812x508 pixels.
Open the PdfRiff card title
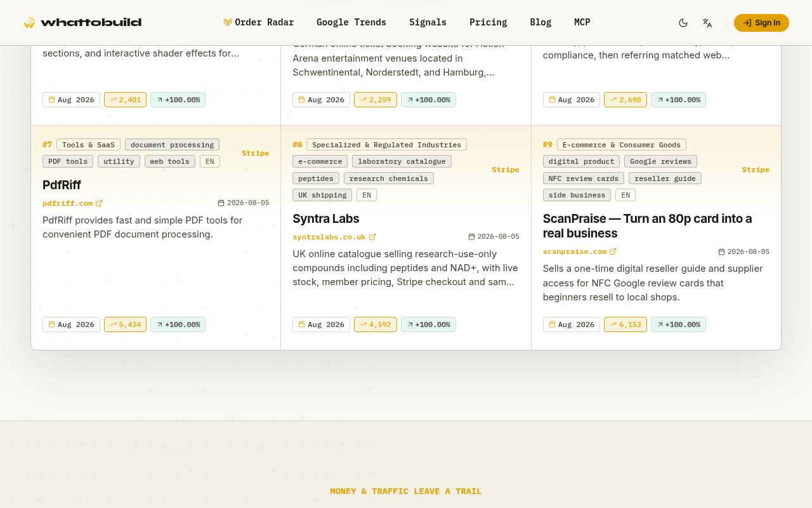coord(62,185)
